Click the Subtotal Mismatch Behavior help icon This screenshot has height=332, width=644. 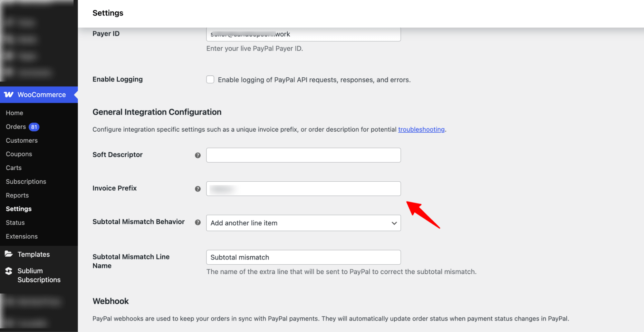tap(198, 222)
